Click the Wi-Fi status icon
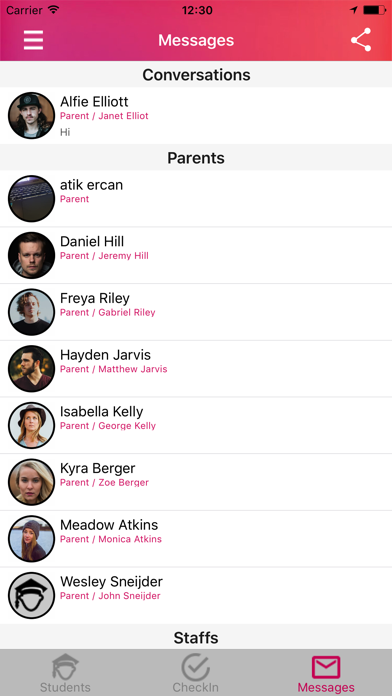Screen dimensions: 392x696 tap(54, 10)
